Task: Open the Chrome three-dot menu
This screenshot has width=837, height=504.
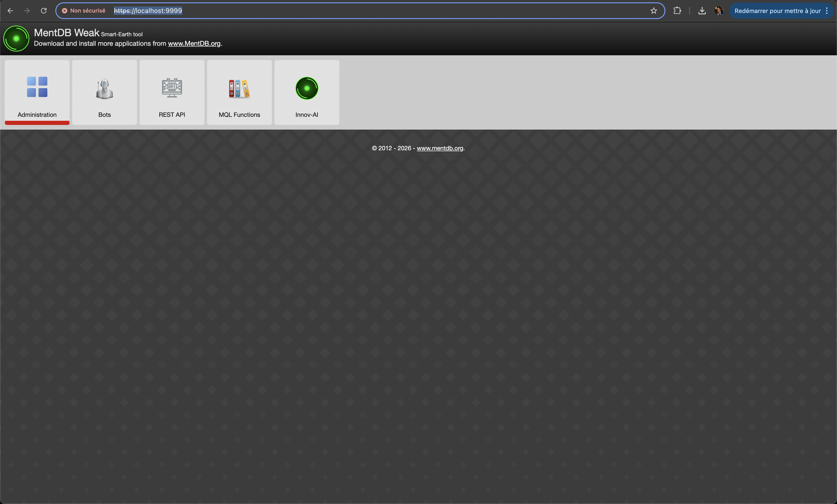Action: pos(827,11)
